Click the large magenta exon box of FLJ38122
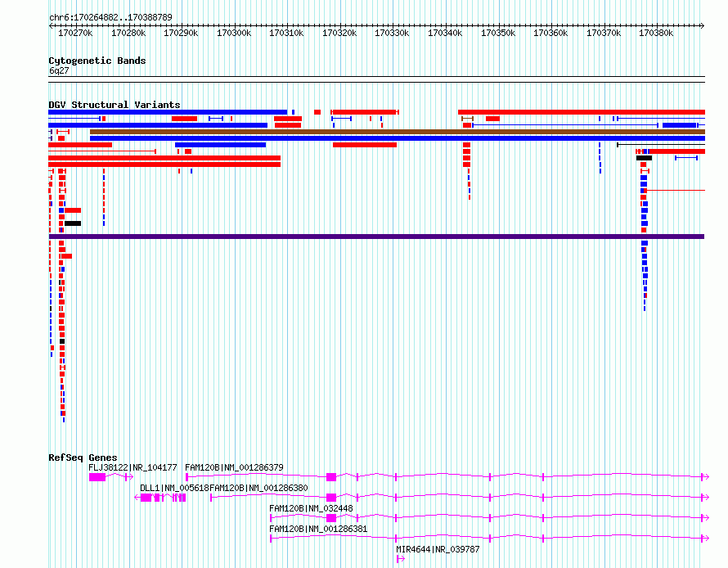The width and height of the screenshot is (728, 568). point(97,477)
